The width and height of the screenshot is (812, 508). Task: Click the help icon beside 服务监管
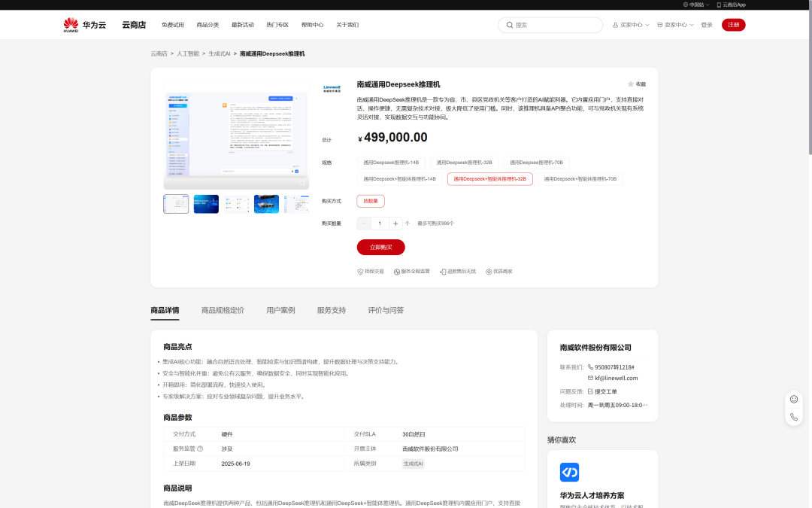[200, 449]
